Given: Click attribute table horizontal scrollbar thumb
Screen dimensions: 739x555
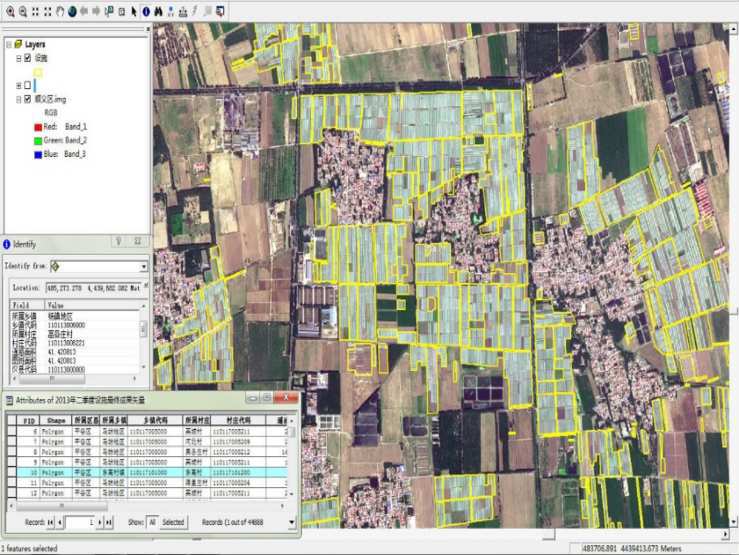Looking at the screenshot, I should pos(62,506).
